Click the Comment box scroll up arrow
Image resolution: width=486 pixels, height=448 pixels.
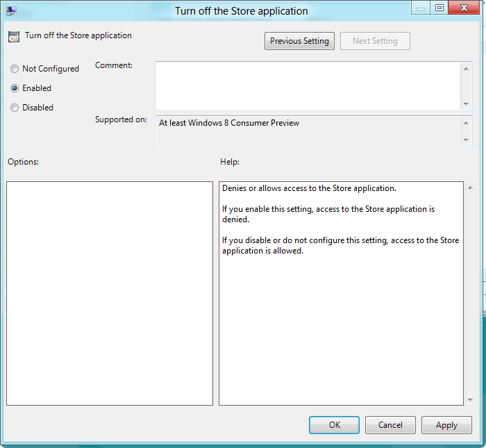point(466,69)
